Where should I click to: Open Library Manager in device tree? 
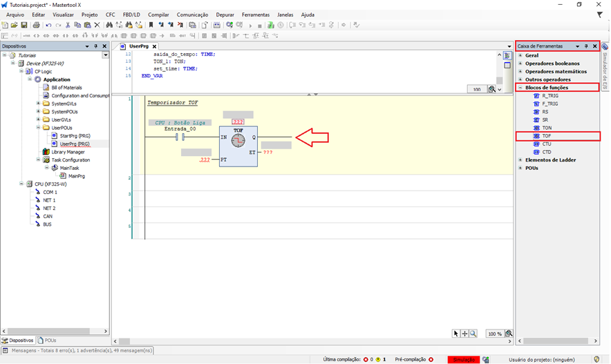point(68,152)
